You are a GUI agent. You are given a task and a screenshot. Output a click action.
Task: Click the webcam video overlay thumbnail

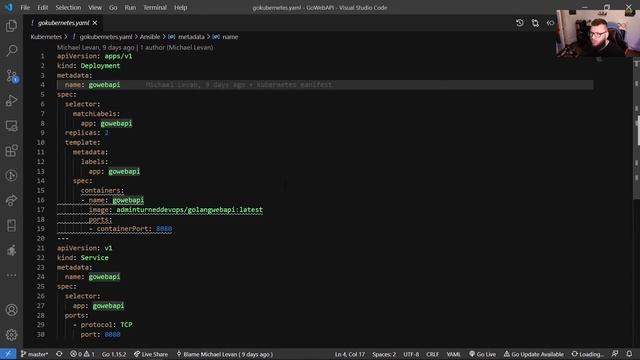coord(598,33)
